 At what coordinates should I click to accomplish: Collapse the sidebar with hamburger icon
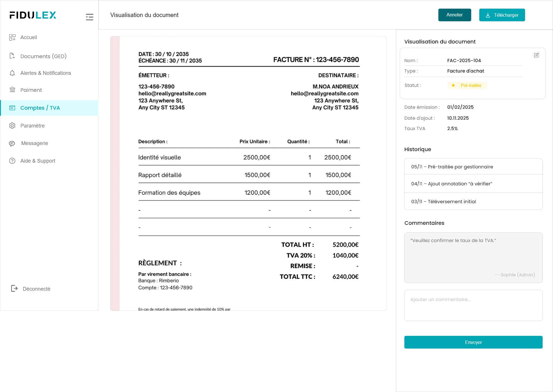(x=89, y=17)
